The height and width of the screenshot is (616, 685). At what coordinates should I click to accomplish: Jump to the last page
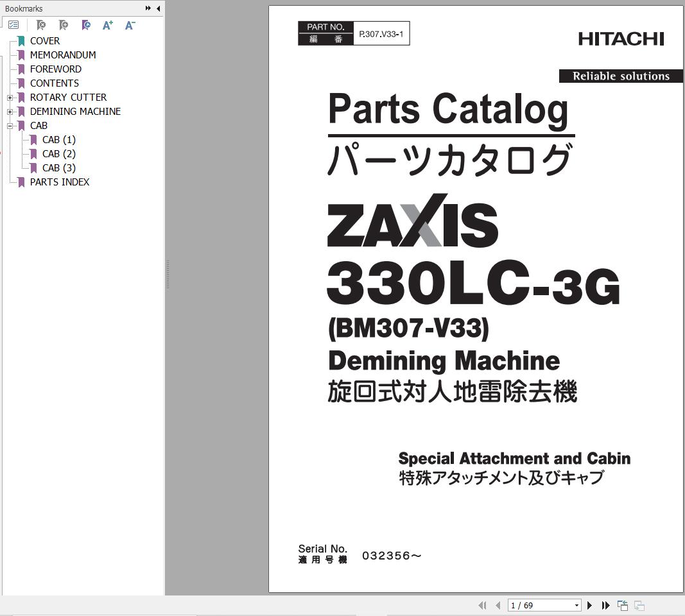click(x=605, y=605)
